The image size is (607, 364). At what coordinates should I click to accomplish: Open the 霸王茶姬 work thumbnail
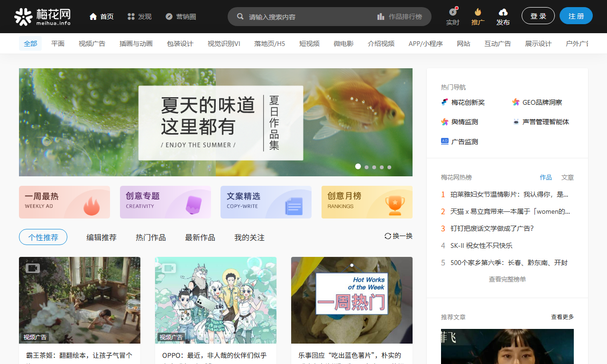pos(80,300)
